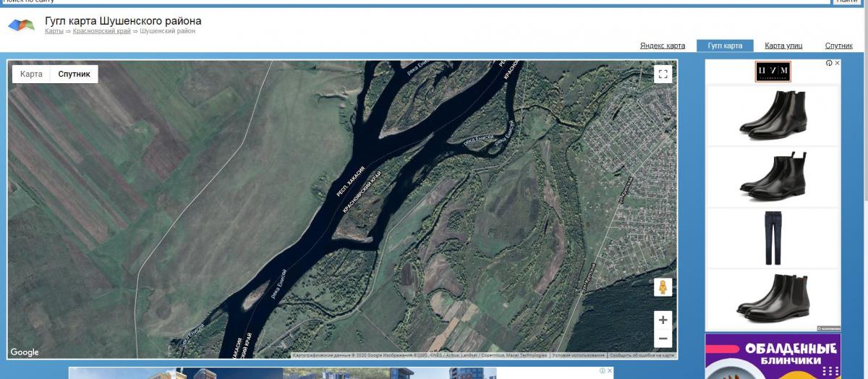Open the Яндекс карта tab
868x379 pixels.
(662, 46)
